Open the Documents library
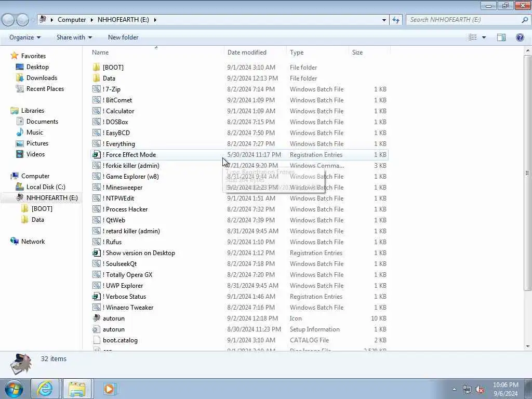532x399 pixels. tap(42, 122)
